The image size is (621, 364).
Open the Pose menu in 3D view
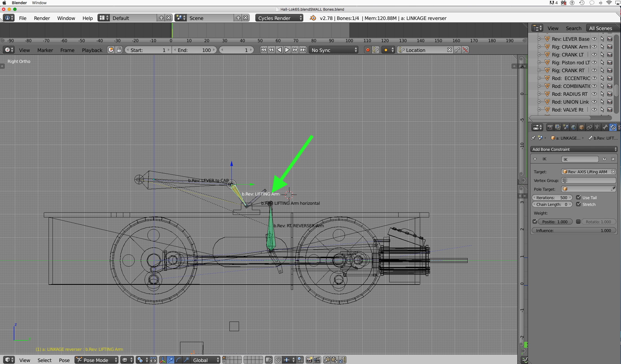pyautogui.click(x=64, y=360)
